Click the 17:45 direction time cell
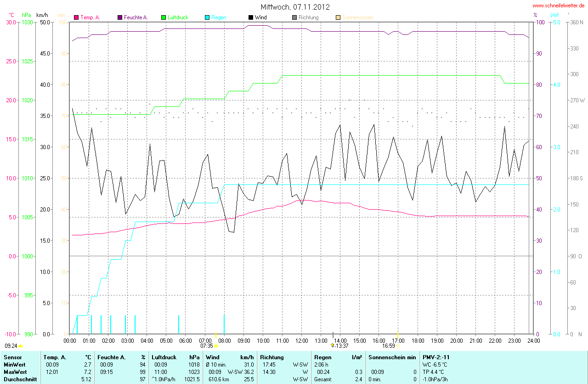 (269, 364)
